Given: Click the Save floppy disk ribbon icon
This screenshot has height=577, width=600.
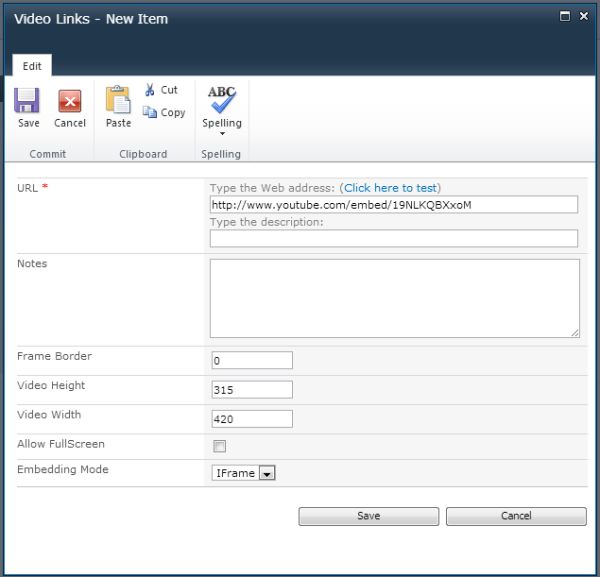Looking at the screenshot, I should (x=27, y=101).
